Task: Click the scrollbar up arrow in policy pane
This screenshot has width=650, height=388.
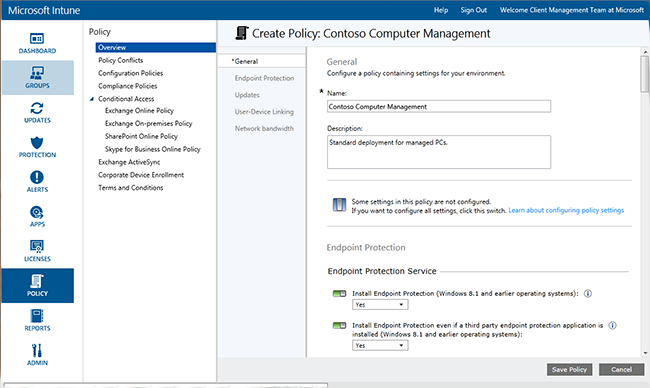Action: [x=645, y=52]
